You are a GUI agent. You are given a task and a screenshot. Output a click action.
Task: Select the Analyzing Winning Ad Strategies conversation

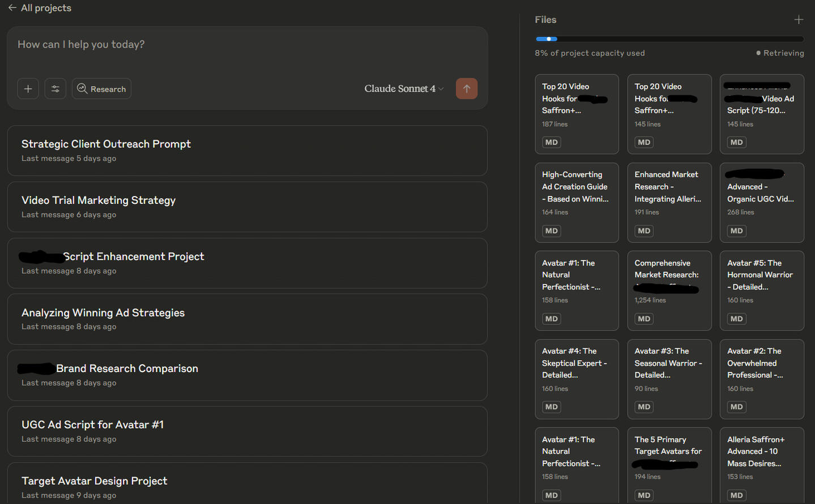click(247, 319)
